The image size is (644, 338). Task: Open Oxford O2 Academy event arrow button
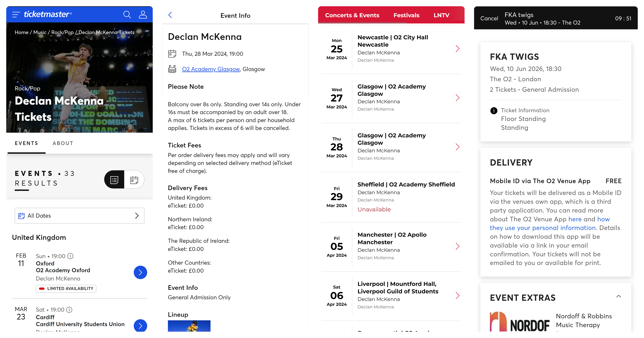point(140,273)
